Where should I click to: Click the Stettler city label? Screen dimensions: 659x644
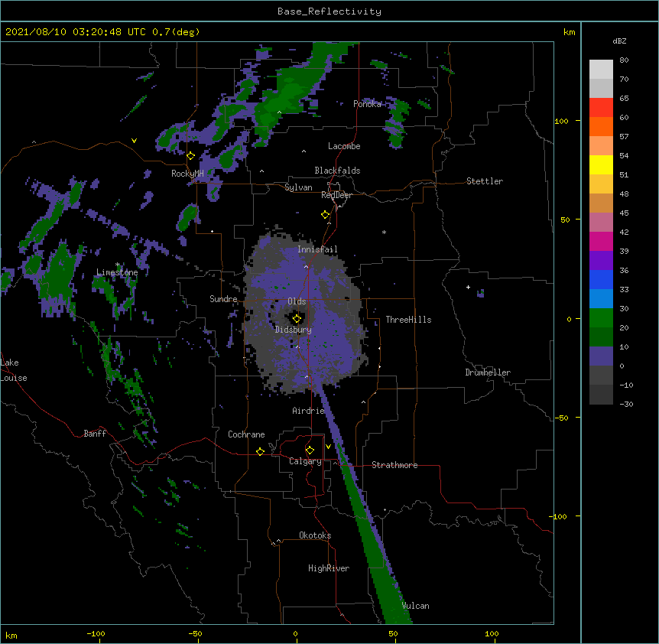click(x=485, y=181)
